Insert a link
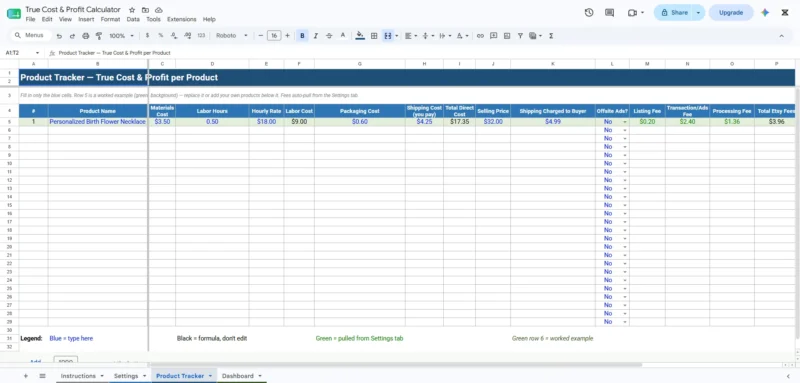 point(480,36)
